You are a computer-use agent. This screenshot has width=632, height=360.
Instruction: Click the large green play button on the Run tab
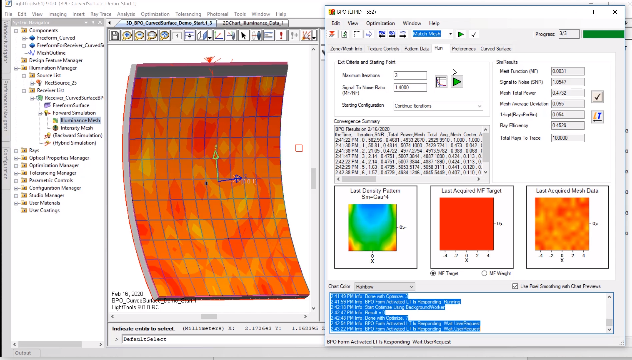pos(457,82)
